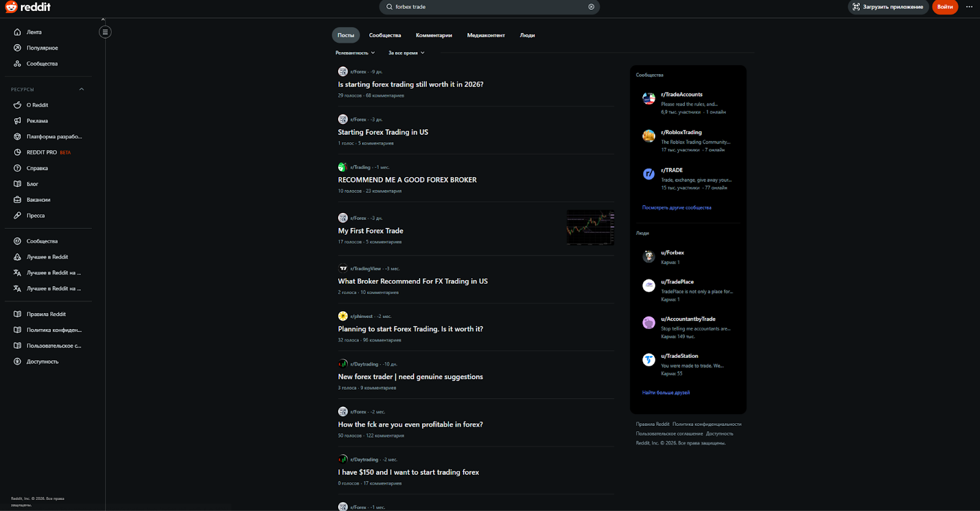Click Посмотреть другие сообщества link
The height and width of the screenshot is (511, 980).
click(676, 208)
